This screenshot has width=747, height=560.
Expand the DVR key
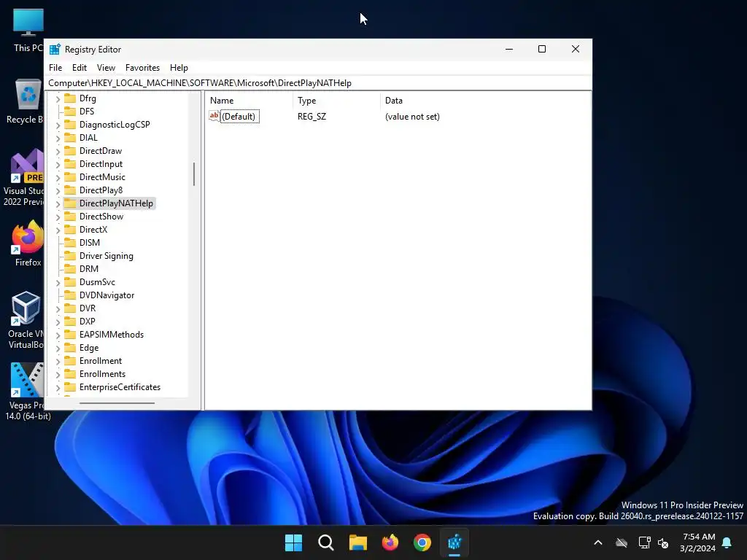tap(58, 309)
